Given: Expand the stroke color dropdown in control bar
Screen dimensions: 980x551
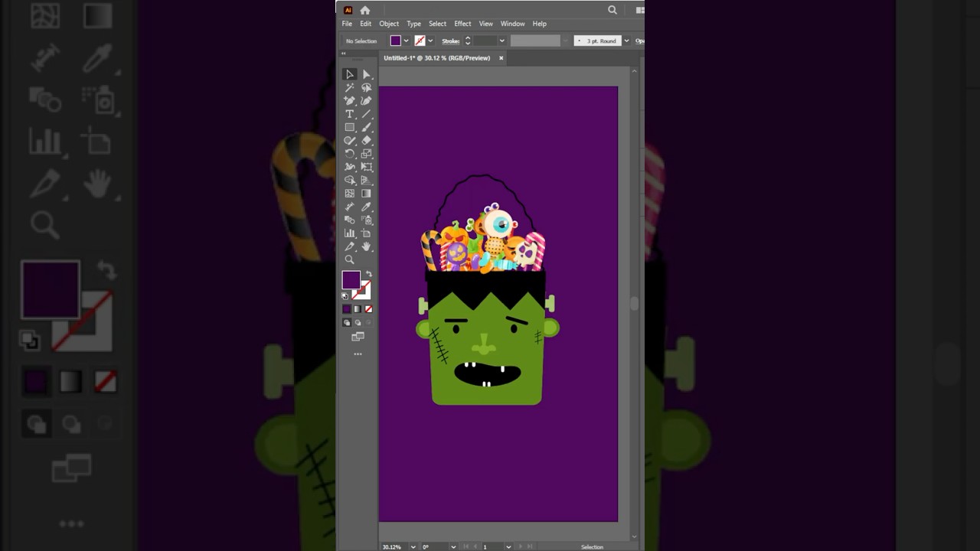Looking at the screenshot, I should [430, 41].
